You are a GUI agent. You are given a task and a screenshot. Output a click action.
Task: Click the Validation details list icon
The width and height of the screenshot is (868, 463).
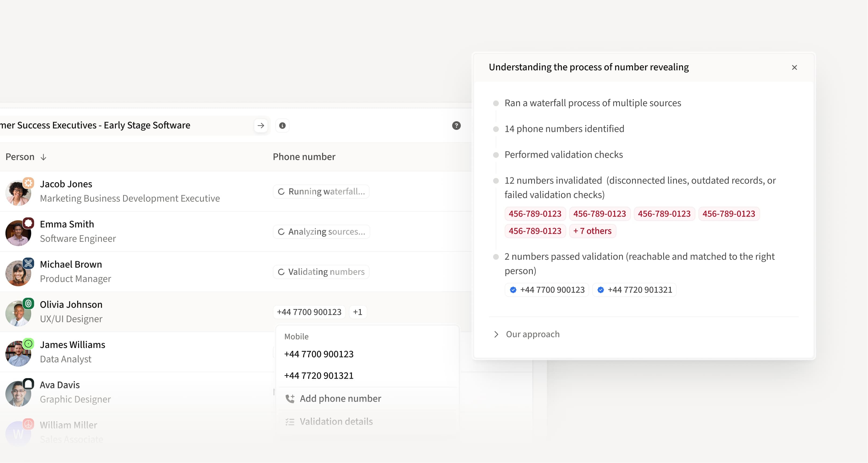(290, 422)
